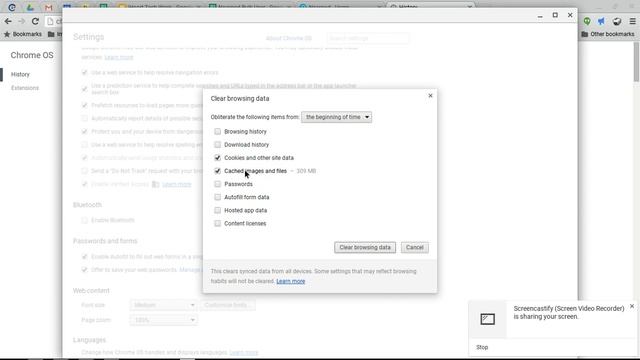Screen dimensions: 640x360
Task: Check the Autofill form data checkbox
Action: (x=218, y=197)
